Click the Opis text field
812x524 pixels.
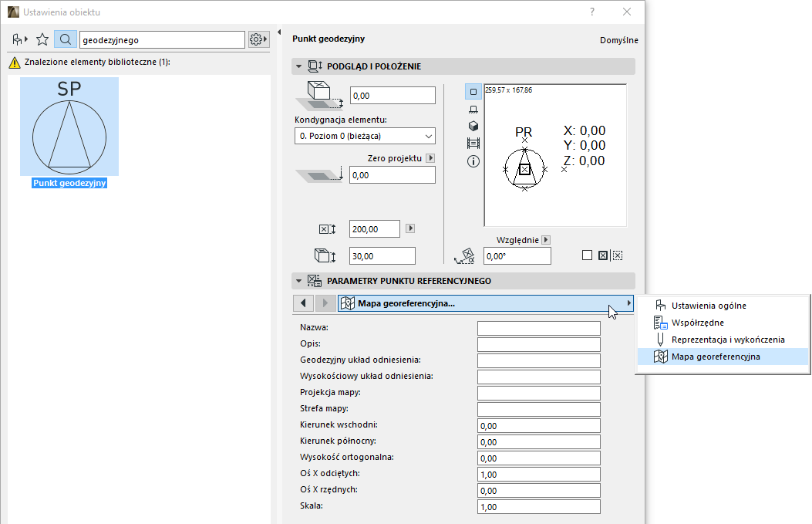(x=538, y=344)
